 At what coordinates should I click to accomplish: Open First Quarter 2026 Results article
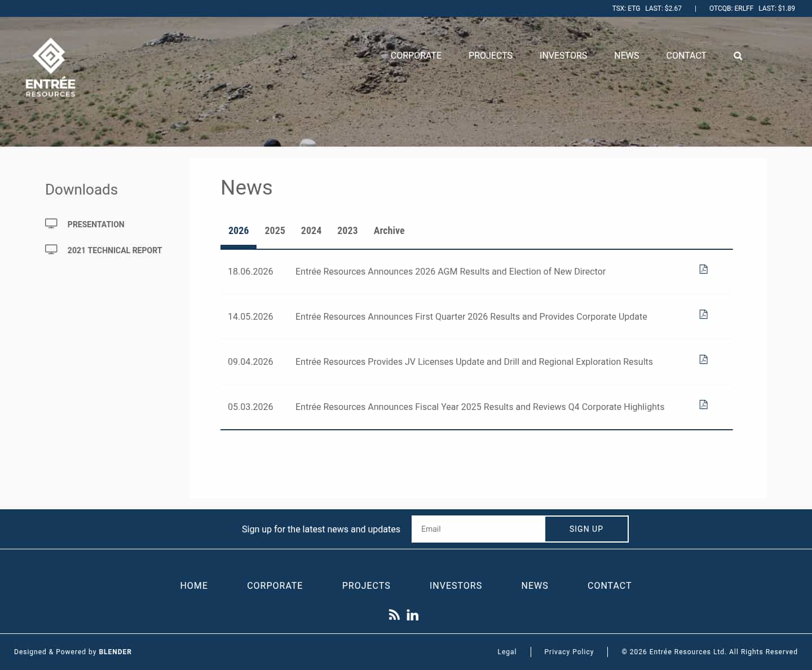pos(471,316)
